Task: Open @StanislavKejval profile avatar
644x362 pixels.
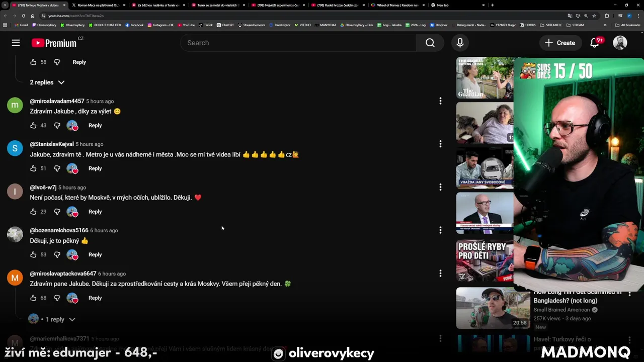Action: pos(15,148)
